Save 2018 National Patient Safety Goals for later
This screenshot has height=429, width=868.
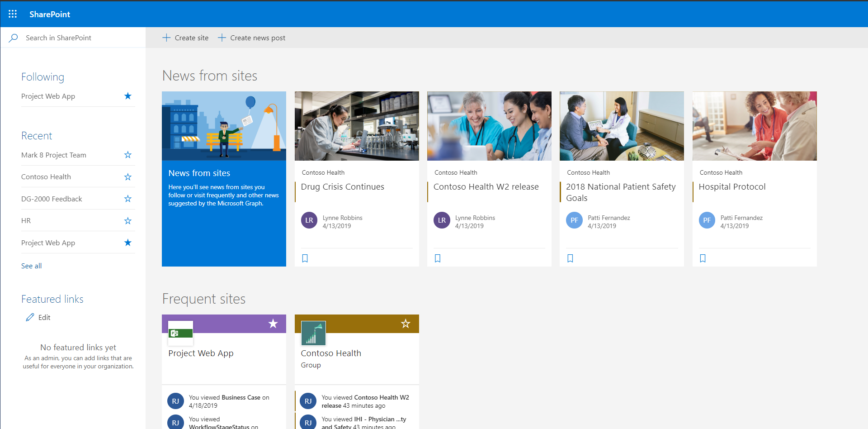pos(570,258)
